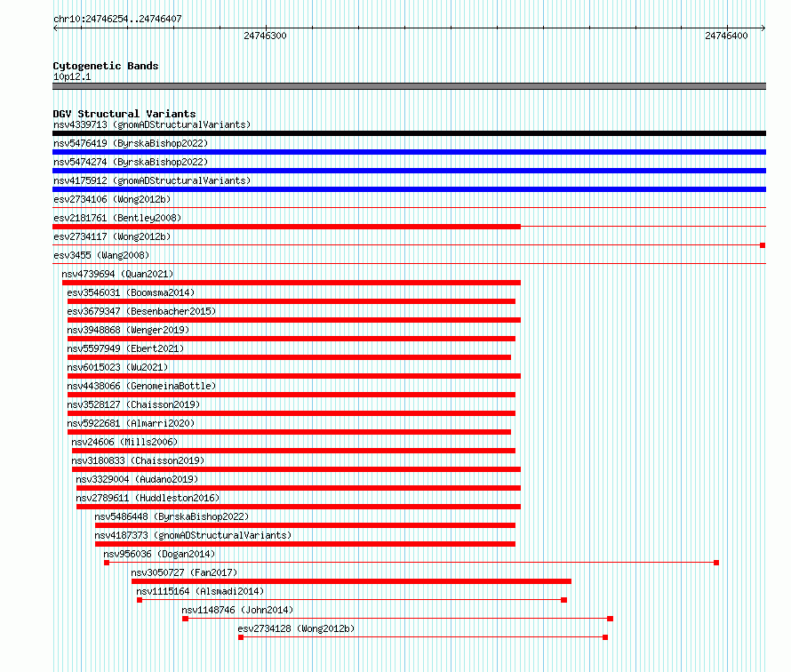The height and width of the screenshot is (672, 791).
Task: Open variant nsv1115164 (Alsmadi2014)
Action: (x=200, y=591)
